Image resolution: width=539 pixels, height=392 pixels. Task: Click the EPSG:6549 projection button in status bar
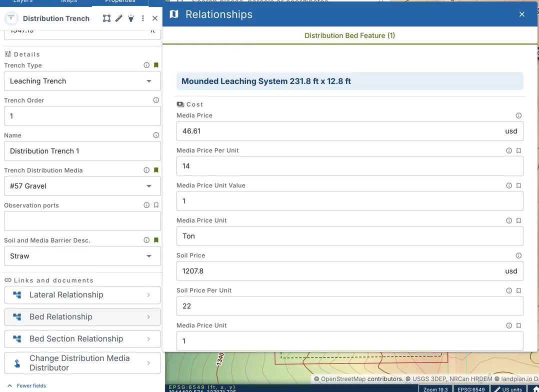[471, 389]
